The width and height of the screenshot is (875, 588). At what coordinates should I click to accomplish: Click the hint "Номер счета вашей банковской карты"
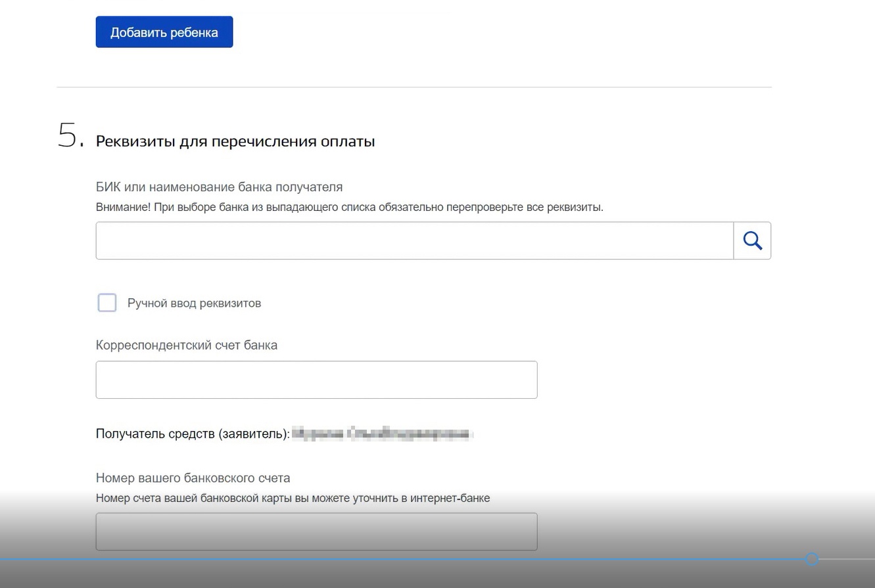[x=293, y=498]
